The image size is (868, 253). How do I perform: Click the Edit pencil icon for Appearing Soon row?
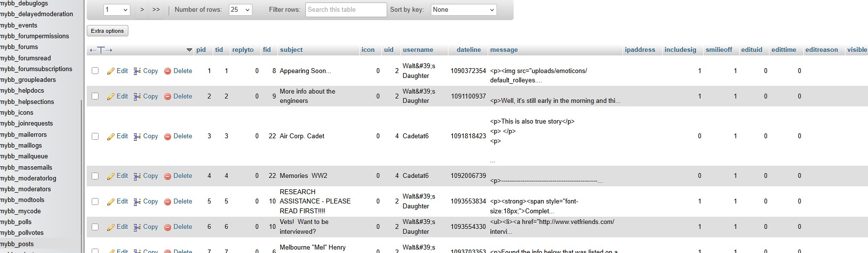pyautogui.click(x=111, y=71)
